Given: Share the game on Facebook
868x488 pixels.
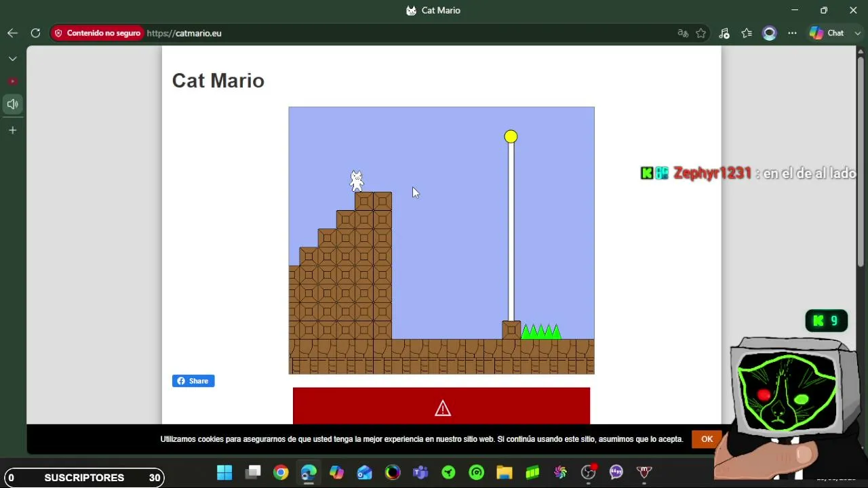Looking at the screenshot, I should pyautogui.click(x=193, y=381).
